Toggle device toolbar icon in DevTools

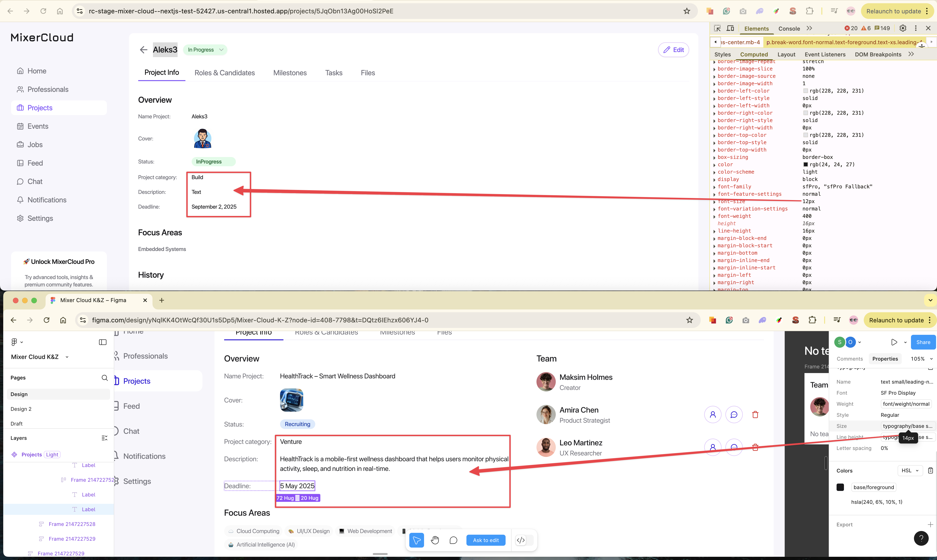coord(730,28)
